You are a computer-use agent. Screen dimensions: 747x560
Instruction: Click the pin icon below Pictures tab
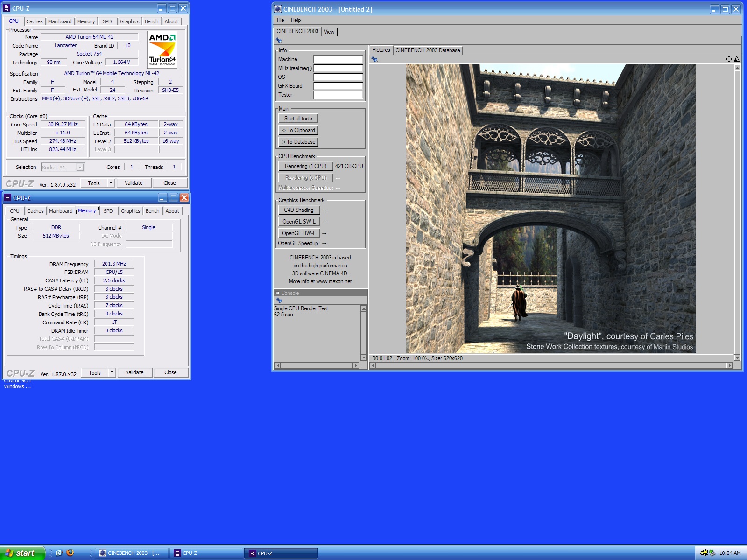pyautogui.click(x=374, y=59)
